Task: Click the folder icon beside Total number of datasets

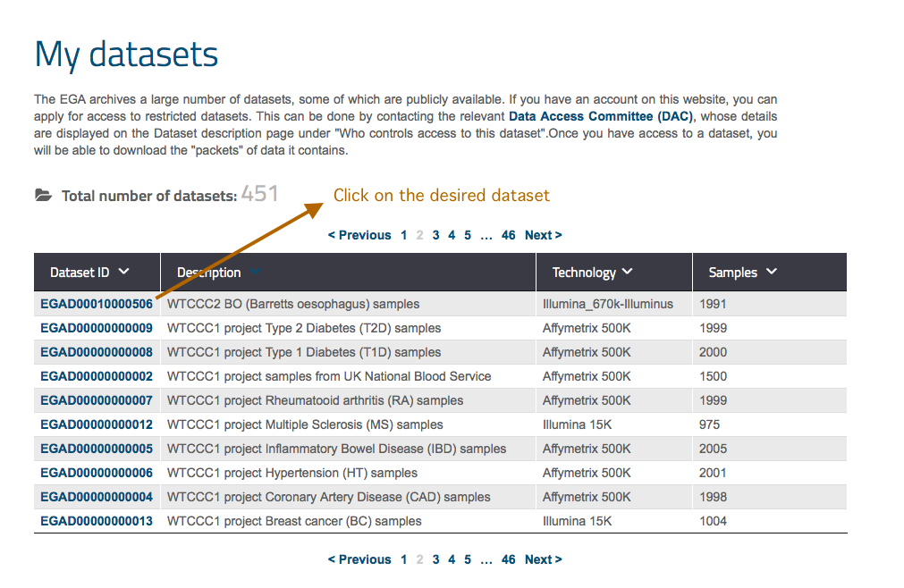Action: [43, 195]
